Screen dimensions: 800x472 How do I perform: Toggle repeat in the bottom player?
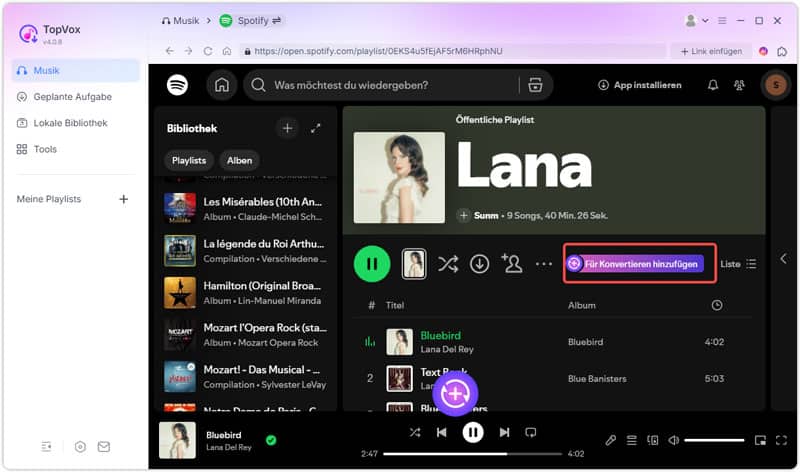[x=531, y=433]
